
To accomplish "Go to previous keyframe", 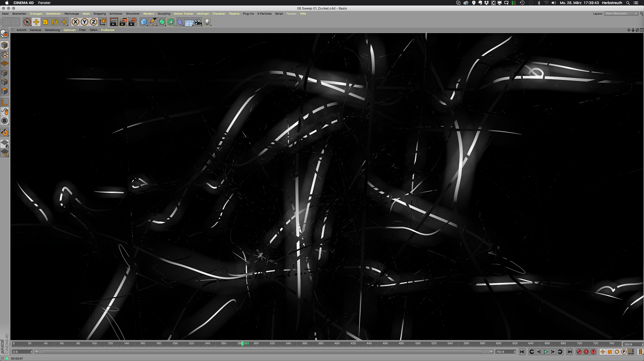I will point(532,352).
